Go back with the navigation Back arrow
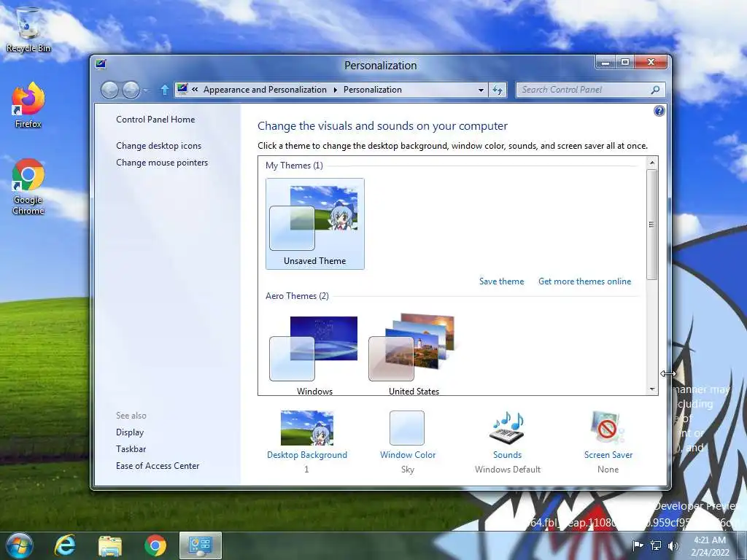The width and height of the screenshot is (747, 560). pos(109,90)
